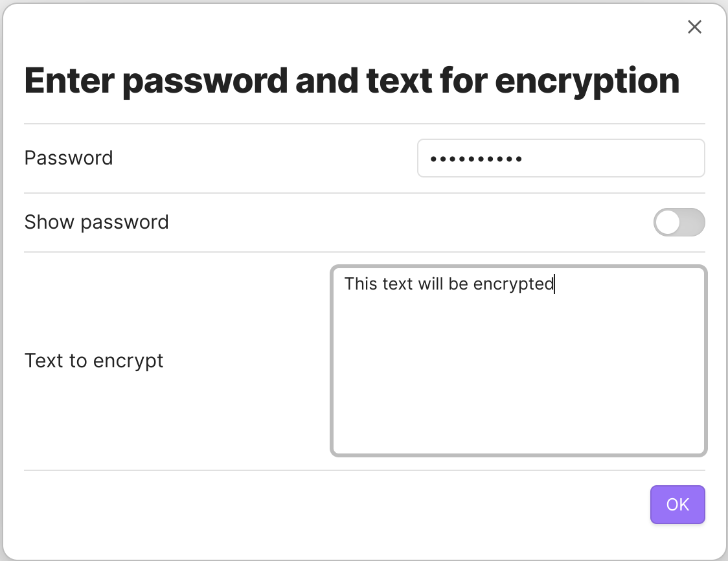
Task: Click the Password label
Action: [68, 158]
